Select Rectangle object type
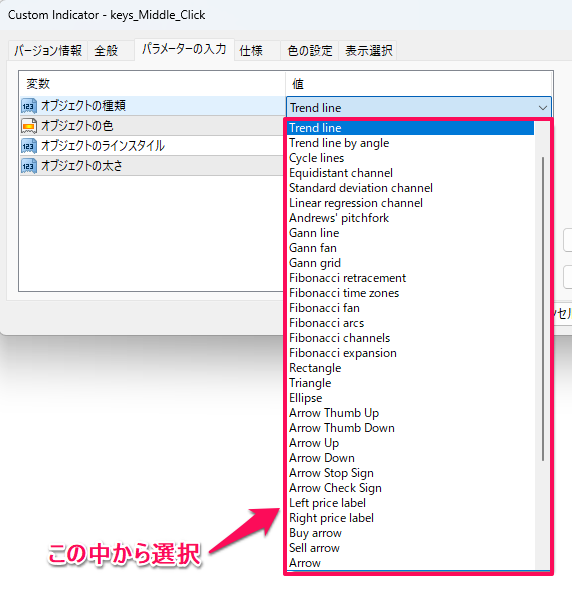This screenshot has height=594, width=572. (410, 368)
